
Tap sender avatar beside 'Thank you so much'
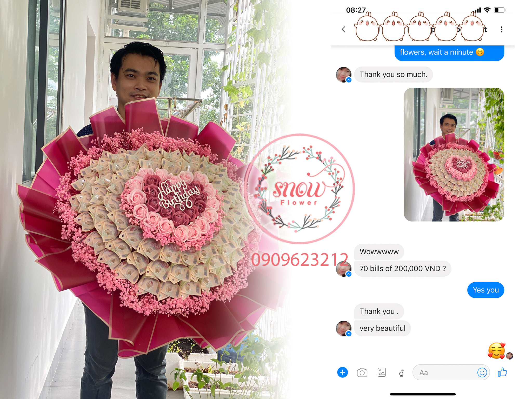343,75
